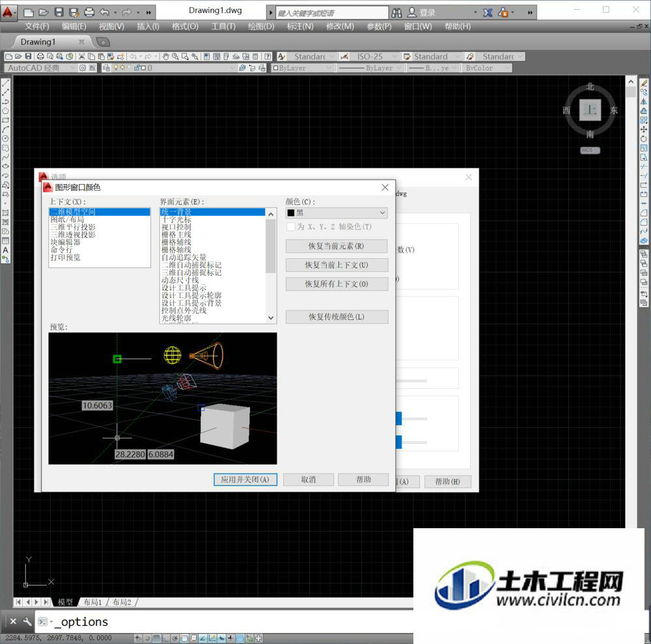651x644 pixels.
Task: Click the 应用并关闭(A) button
Action: pyautogui.click(x=245, y=479)
